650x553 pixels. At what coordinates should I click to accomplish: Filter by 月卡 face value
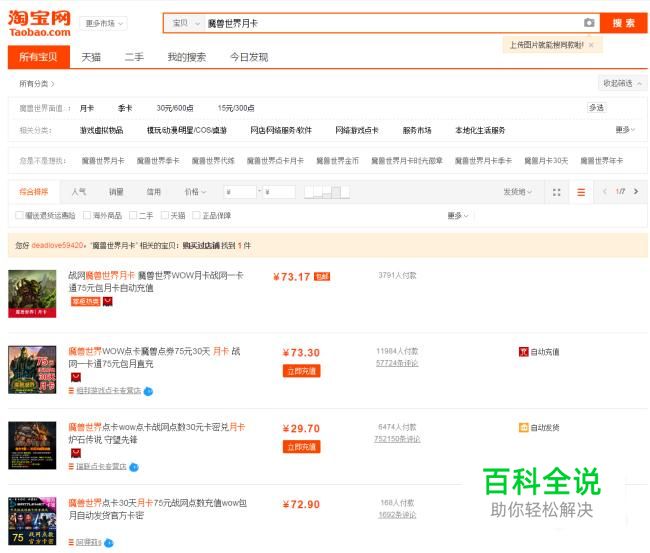click(87, 108)
